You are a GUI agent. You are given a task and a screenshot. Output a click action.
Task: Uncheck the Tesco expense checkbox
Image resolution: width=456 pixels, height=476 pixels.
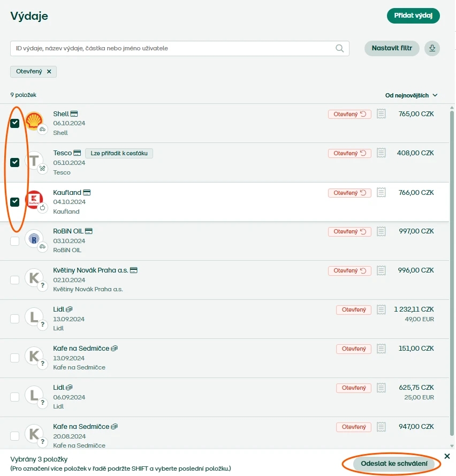(x=14, y=162)
